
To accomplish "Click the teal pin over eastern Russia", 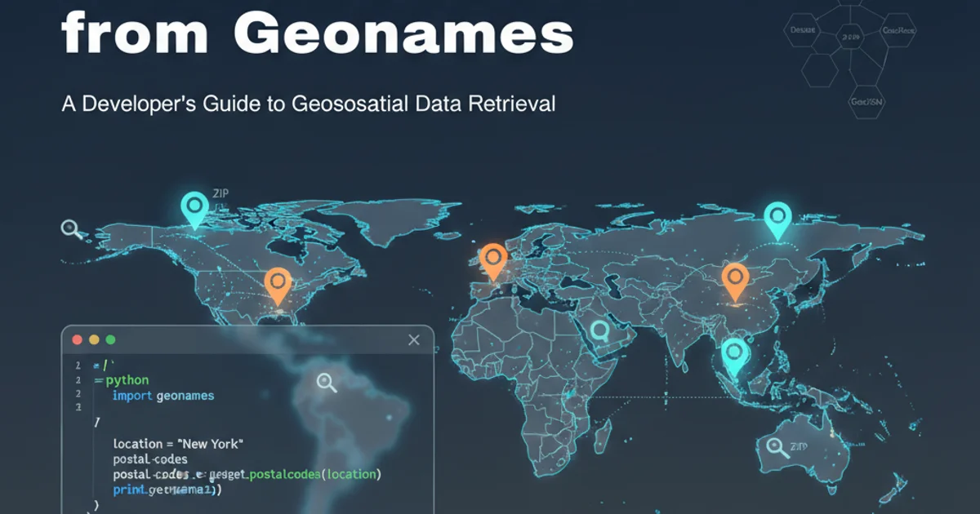I will (x=777, y=218).
